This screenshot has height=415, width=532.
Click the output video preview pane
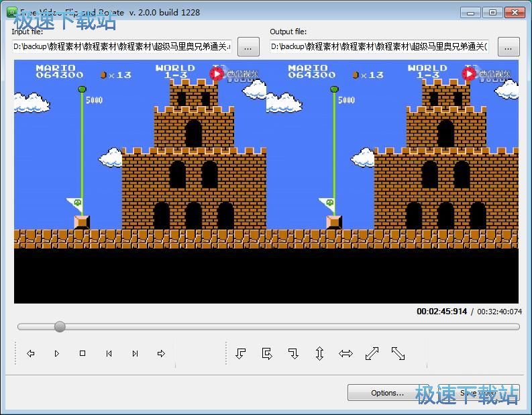[392, 182]
